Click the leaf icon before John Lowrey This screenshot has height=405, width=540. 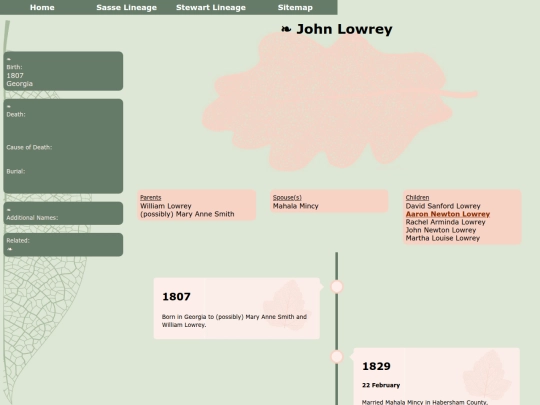click(286, 29)
